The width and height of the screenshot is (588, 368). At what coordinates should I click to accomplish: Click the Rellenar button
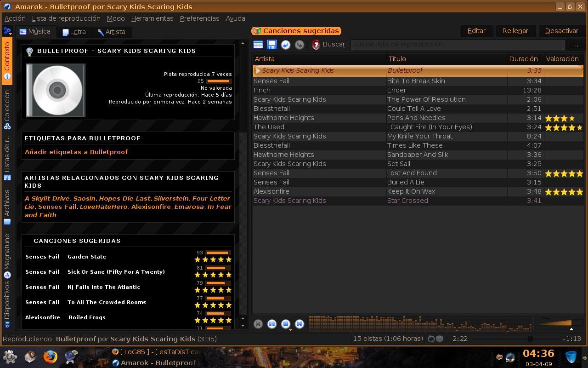(515, 31)
